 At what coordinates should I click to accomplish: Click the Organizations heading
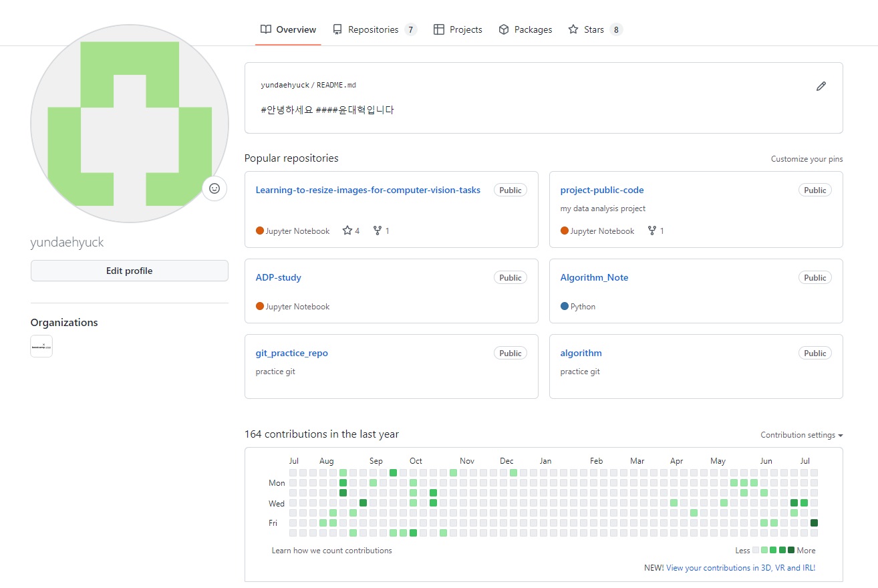pyautogui.click(x=64, y=322)
